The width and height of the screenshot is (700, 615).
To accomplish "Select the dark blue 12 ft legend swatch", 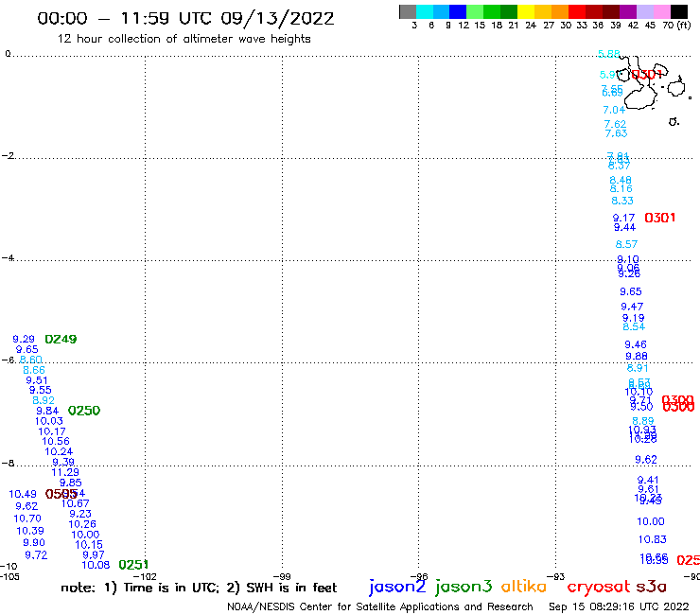I will point(458,11).
